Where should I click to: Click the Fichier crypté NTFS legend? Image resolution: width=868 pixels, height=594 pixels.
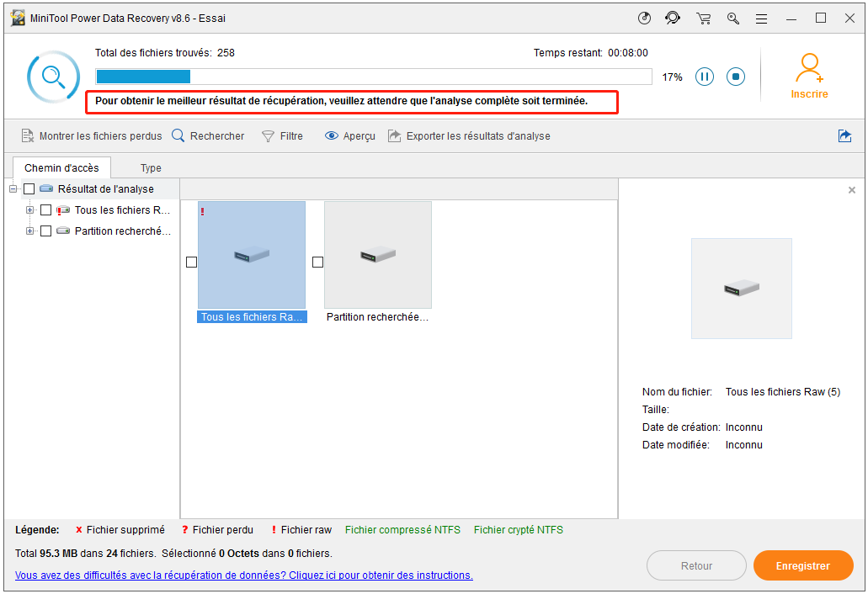tap(518, 530)
